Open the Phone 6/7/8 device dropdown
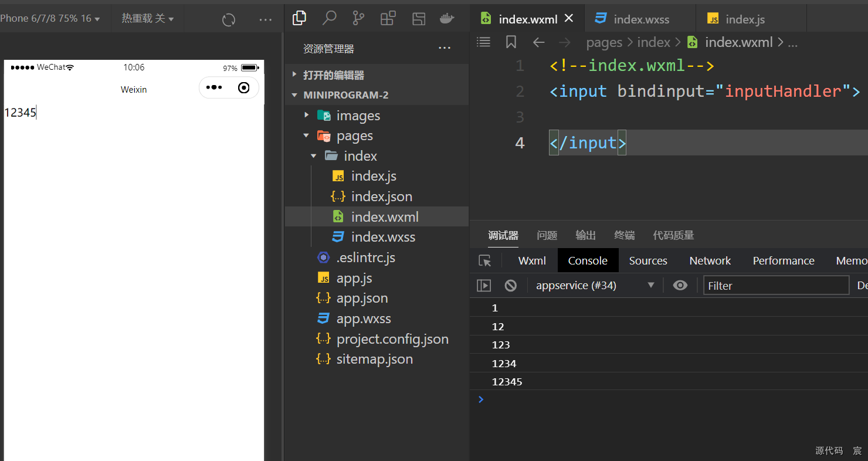 point(50,19)
